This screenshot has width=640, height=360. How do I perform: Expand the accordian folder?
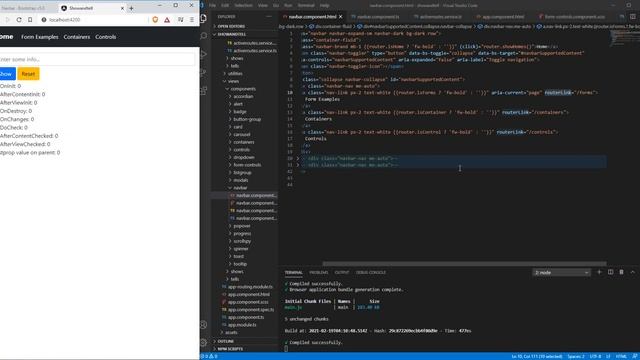click(x=243, y=96)
